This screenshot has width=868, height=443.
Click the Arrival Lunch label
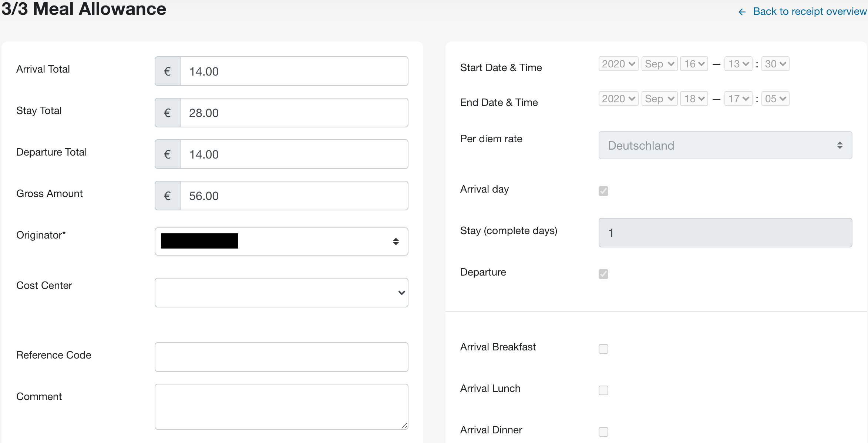(490, 389)
